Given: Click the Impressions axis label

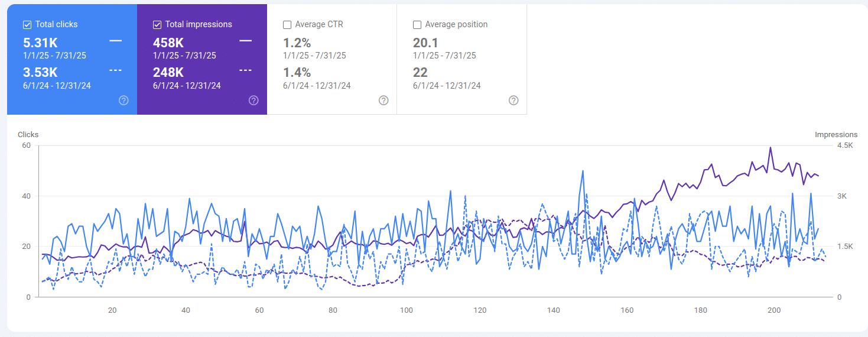Looking at the screenshot, I should [x=836, y=135].
